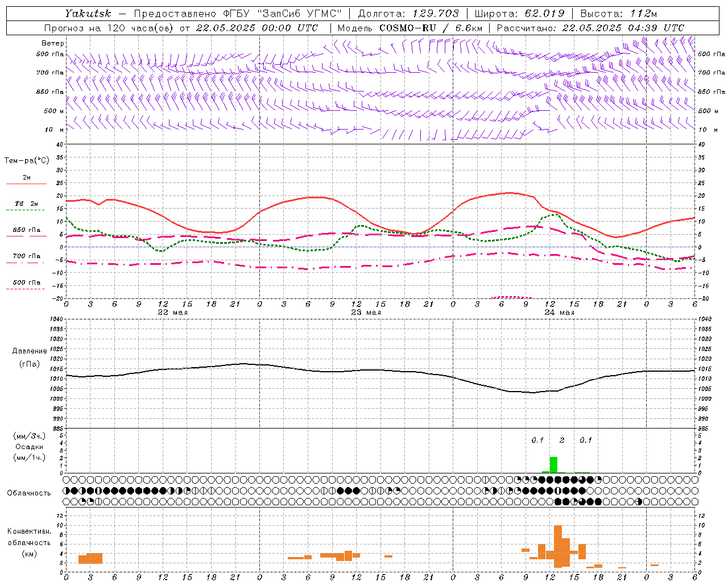Click the "500 гПа" temperature legend entry
Viewport: 728px width, 582px height.
[27, 282]
